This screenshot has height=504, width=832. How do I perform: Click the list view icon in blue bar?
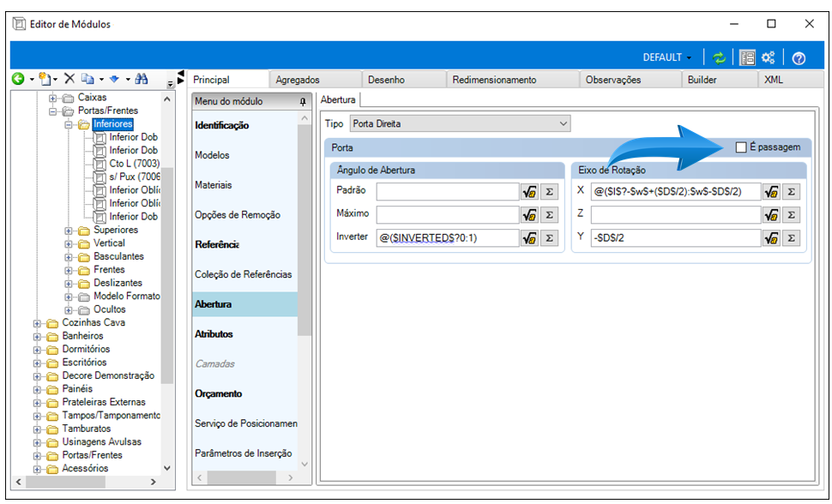coord(747,57)
